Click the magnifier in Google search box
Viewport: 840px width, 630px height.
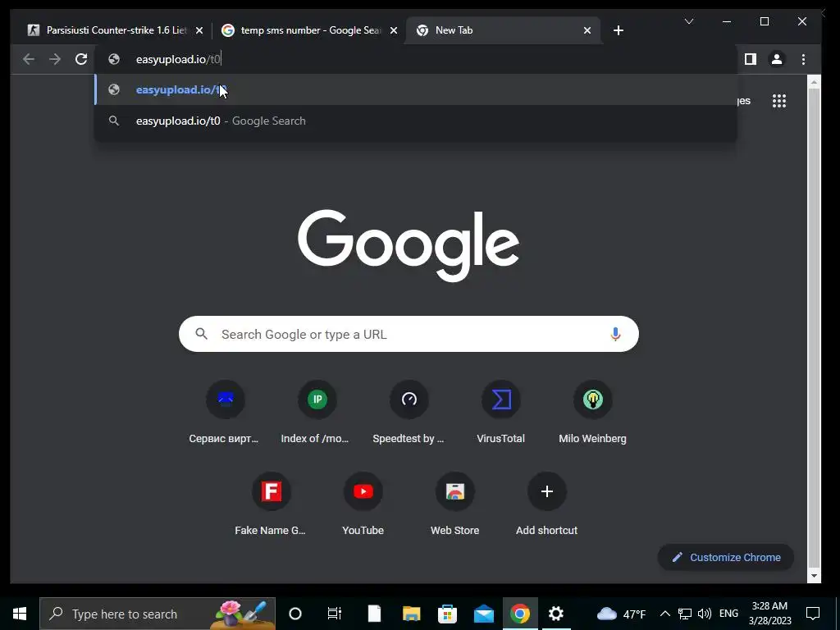point(202,334)
